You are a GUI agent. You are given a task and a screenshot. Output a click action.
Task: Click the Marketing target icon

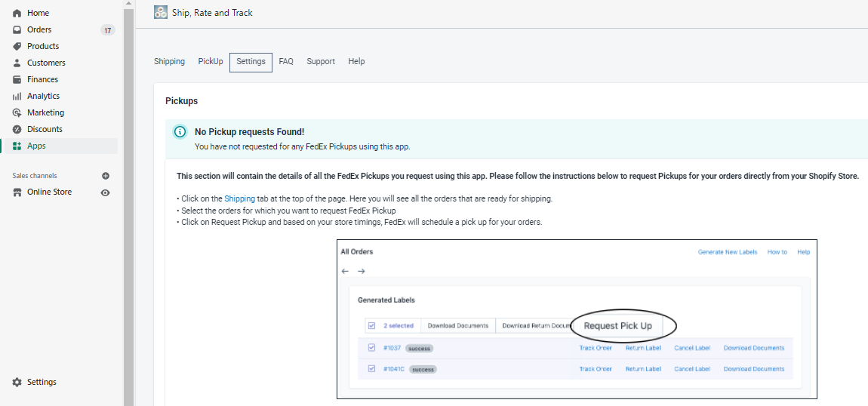point(17,112)
